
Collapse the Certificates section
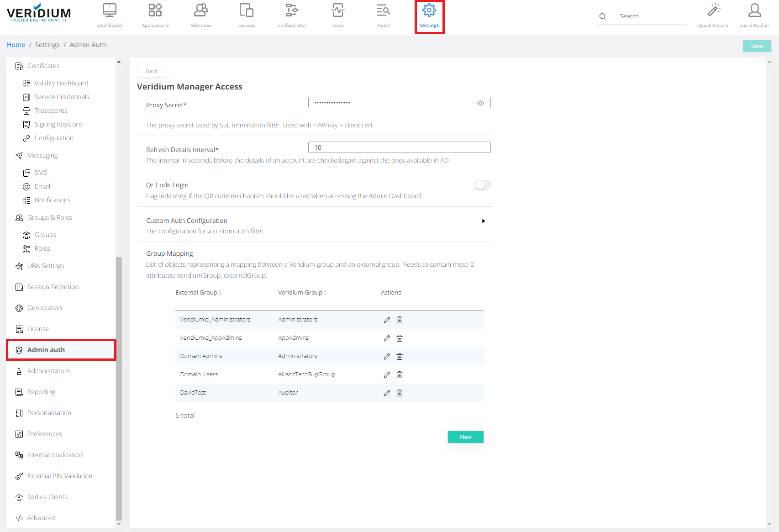(x=43, y=65)
